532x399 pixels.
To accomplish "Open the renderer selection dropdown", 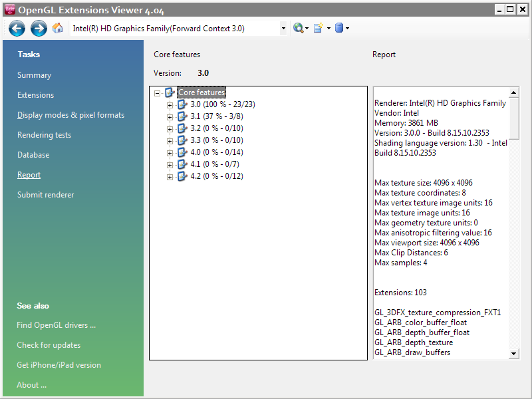I will [x=283, y=29].
